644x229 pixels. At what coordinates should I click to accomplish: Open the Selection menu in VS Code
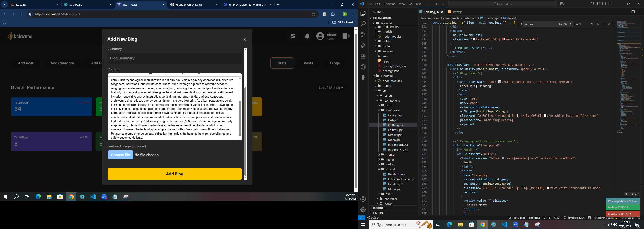[x=390, y=4]
